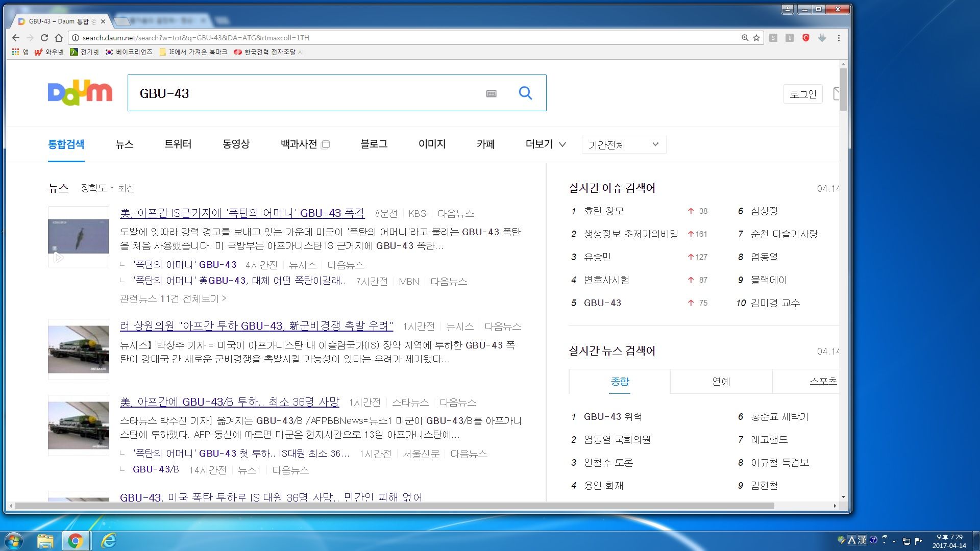Viewport: 980px width, 551px height.
Task: Open the zoom magnifier icon in address bar
Action: coord(745,38)
